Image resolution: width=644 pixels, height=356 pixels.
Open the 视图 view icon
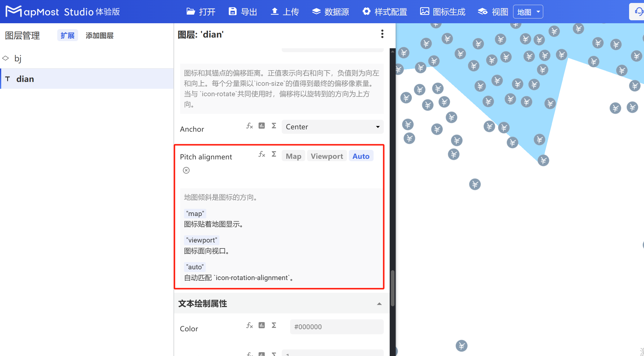point(482,11)
